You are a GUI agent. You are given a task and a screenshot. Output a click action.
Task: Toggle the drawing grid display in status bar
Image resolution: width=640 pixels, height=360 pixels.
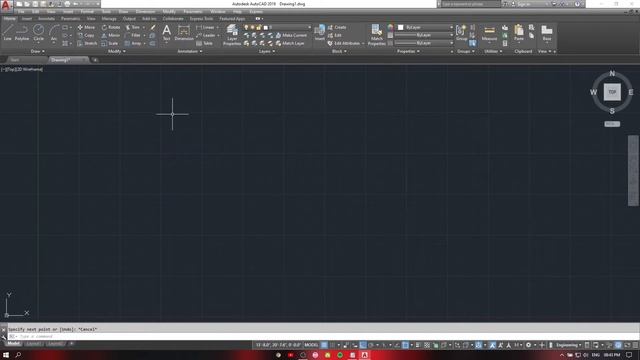(x=324, y=345)
